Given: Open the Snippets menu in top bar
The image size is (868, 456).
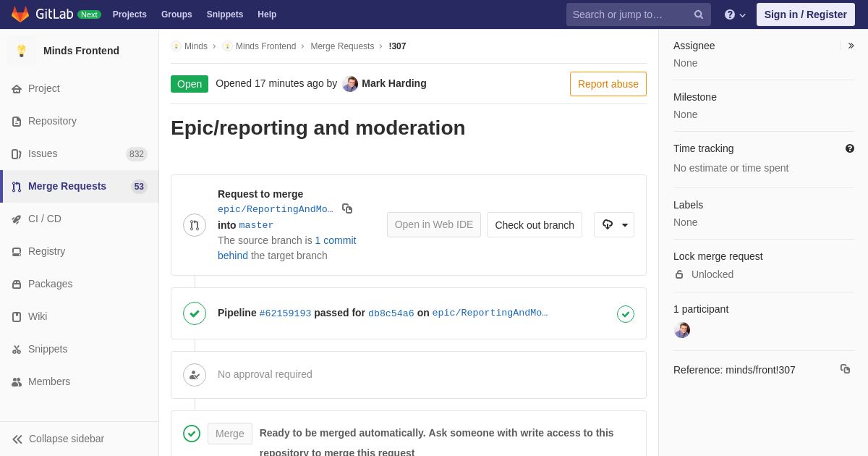Looking at the screenshot, I should (225, 14).
